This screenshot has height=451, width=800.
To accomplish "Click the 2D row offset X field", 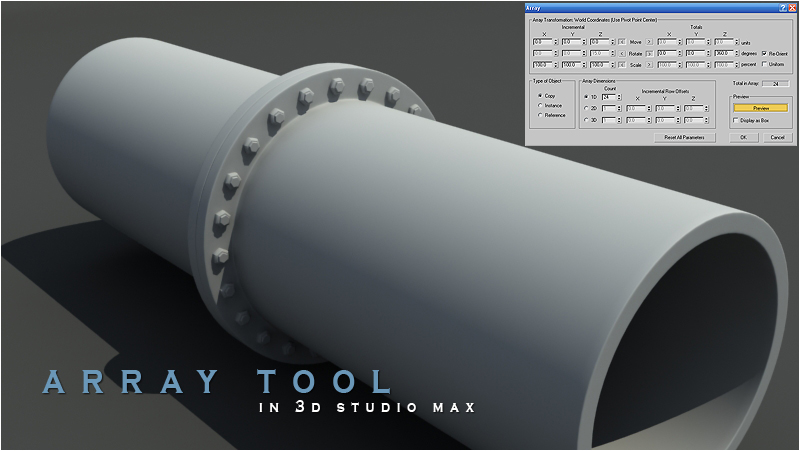I will coord(636,108).
